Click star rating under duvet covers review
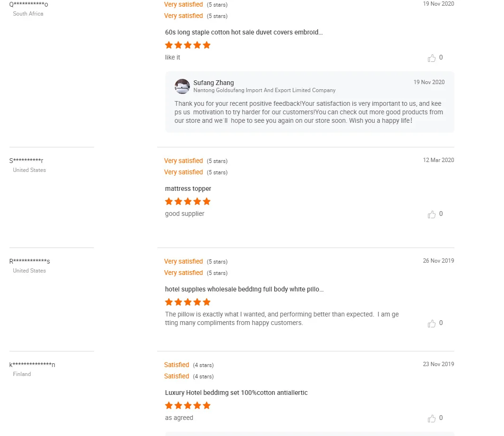The width and height of the screenshot is (504, 436). pos(188,45)
